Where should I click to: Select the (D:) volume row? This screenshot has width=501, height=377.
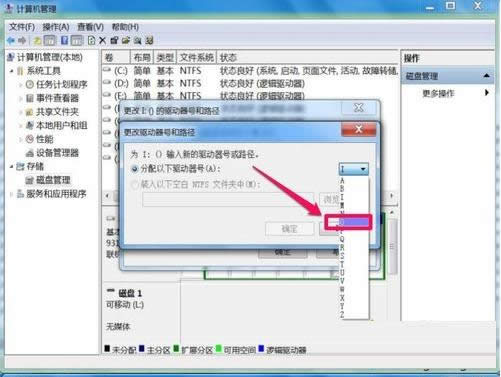[x=250, y=83]
